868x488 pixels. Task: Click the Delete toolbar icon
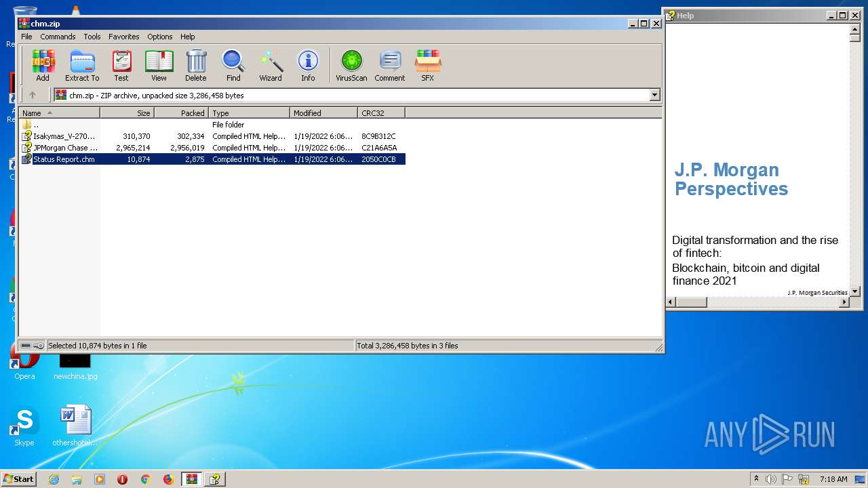click(x=196, y=66)
